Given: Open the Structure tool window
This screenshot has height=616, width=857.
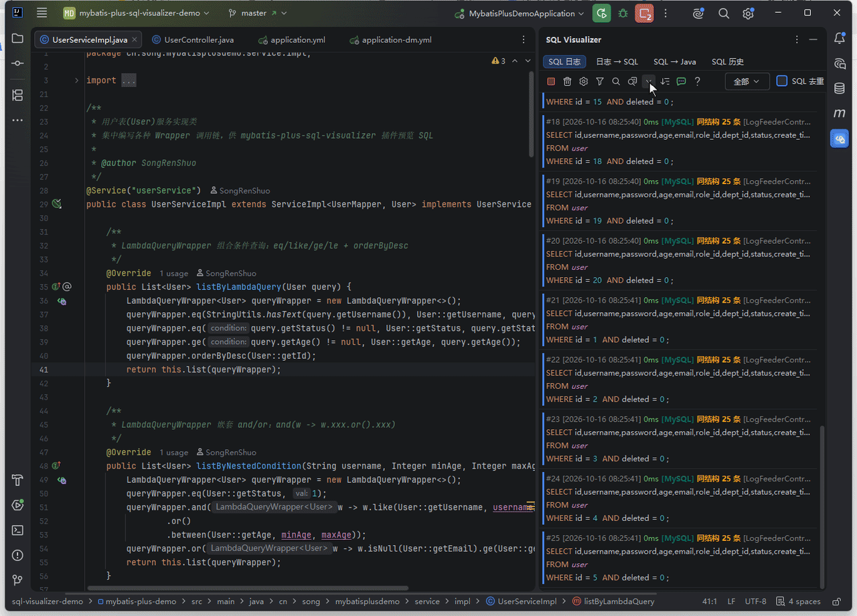Looking at the screenshot, I should pos(17,95).
